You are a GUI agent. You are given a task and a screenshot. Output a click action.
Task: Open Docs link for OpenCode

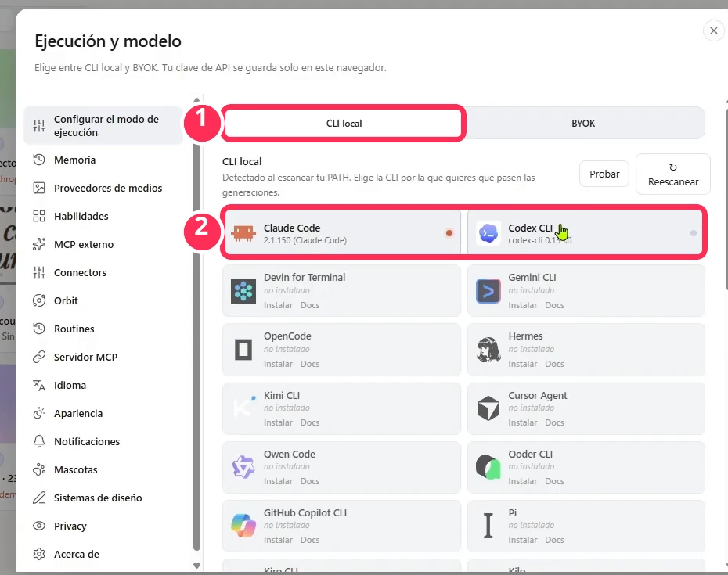(310, 364)
